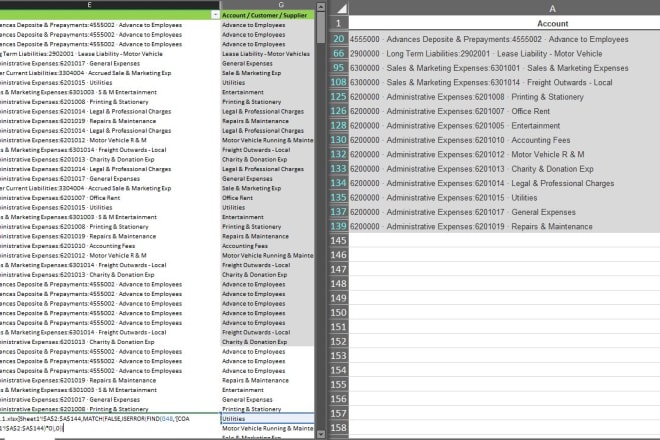Select row header 137 in right workbook
The width and height of the screenshot is (660, 440).
click(x=338, y=212)
